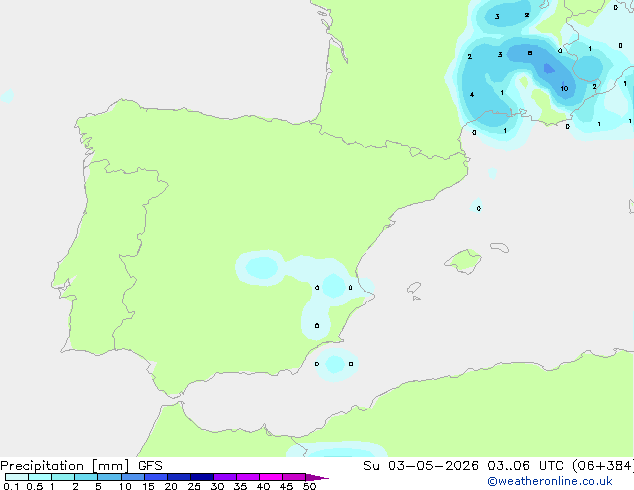634x490 pixels.
Task: Click the small rain spot with 0 label east of Catalonia
Action: coord(477,206)
